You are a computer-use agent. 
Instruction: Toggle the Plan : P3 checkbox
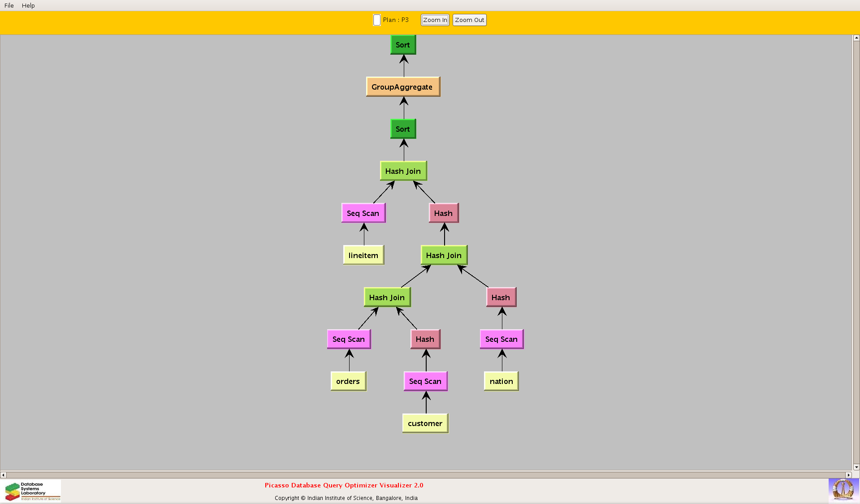pos(377,20)
